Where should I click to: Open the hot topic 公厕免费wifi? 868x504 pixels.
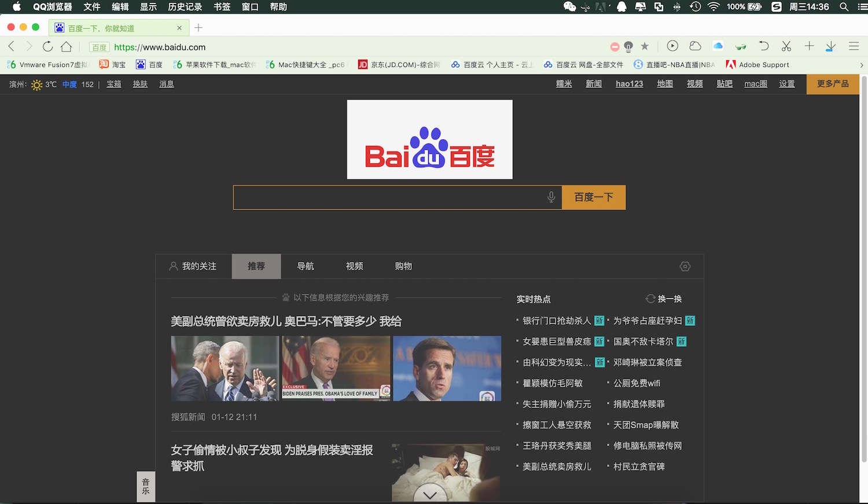tap(637, 383)
